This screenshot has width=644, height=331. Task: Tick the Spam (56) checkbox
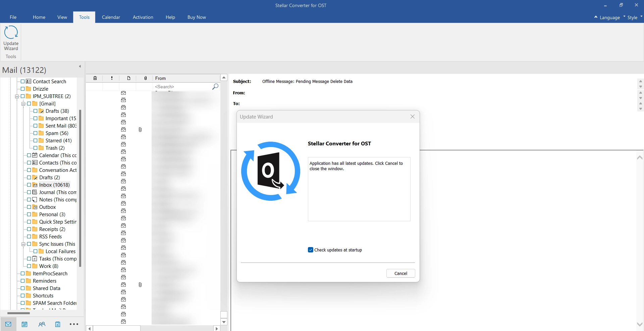[x=36, y=133]
